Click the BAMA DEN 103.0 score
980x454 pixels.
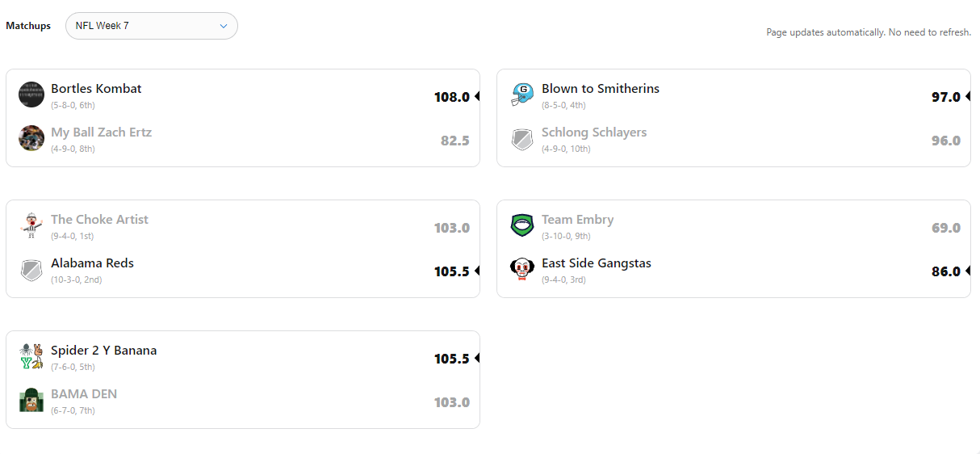tap(451, 402)
